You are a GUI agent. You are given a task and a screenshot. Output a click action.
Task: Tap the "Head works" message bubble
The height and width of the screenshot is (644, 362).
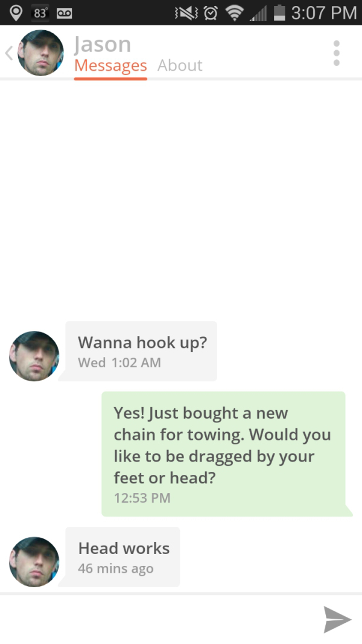click(123, 557)
